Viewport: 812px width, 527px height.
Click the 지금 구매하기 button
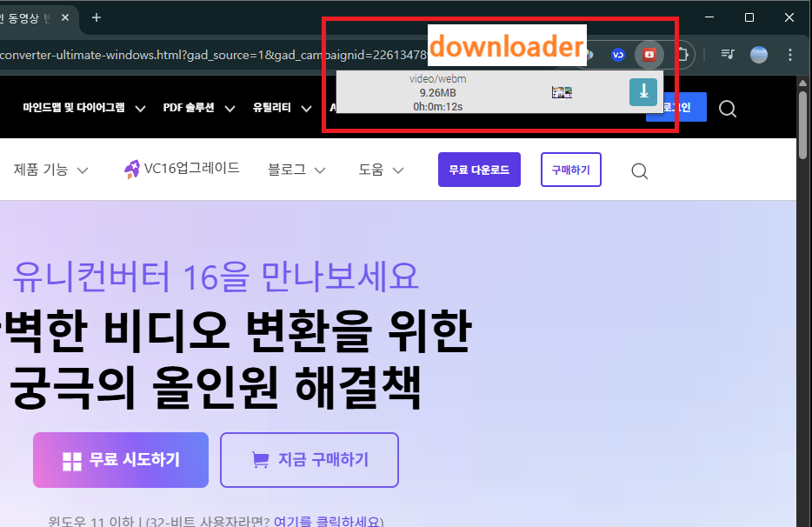pos(309,460)
